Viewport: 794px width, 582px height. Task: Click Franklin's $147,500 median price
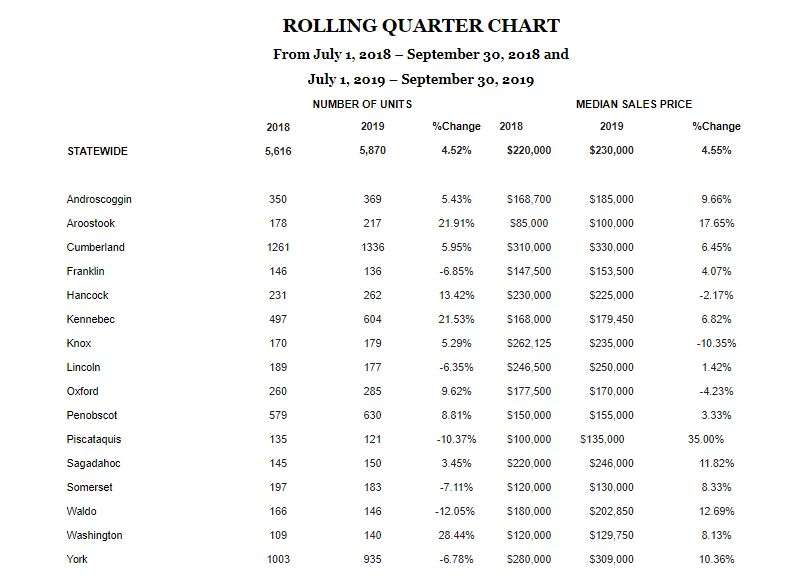pyautogui.click(x=529, y=271)
